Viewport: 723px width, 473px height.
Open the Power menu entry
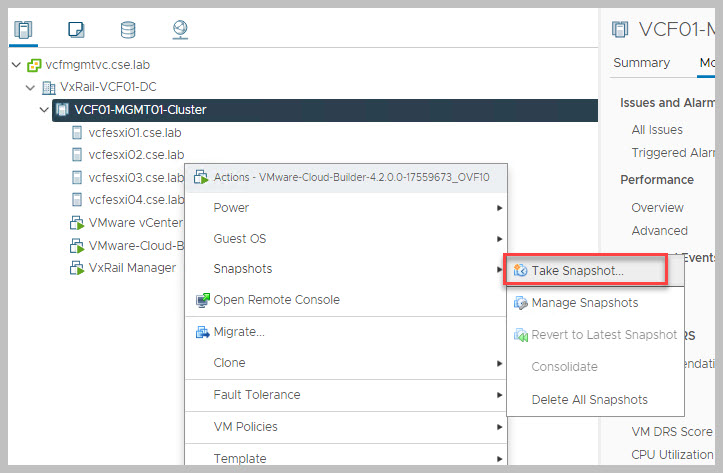pos(346,208)
